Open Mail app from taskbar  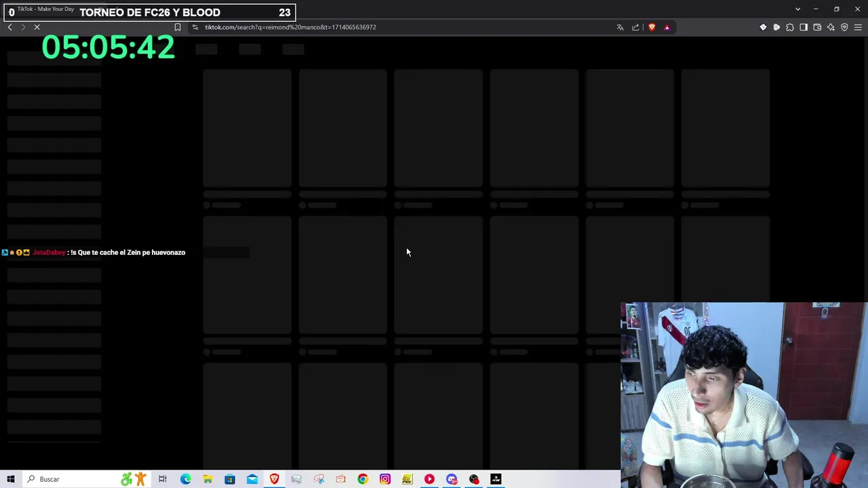[x=252, y=479]
